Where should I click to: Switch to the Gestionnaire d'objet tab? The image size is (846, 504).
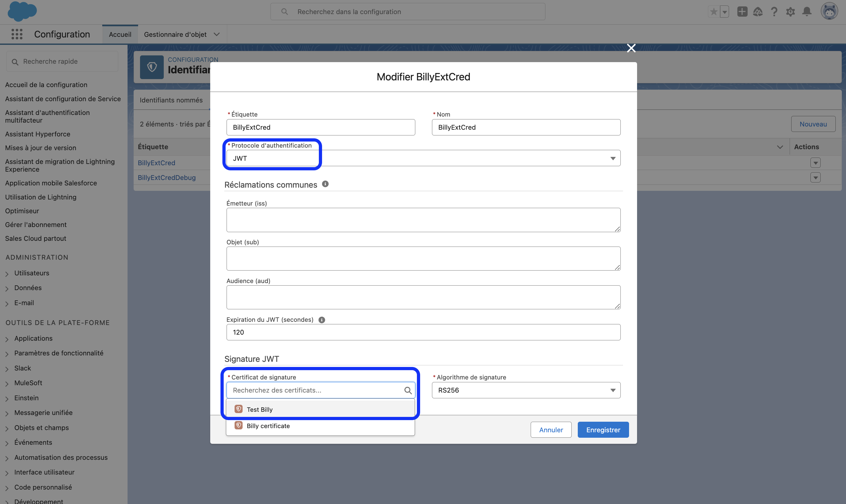point(175,34)
